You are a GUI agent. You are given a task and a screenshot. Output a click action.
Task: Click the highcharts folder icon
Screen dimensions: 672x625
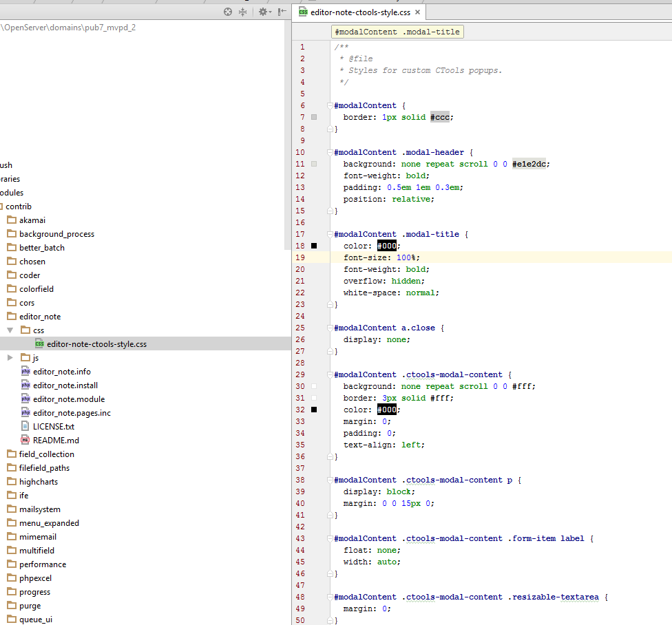point(12,482)
